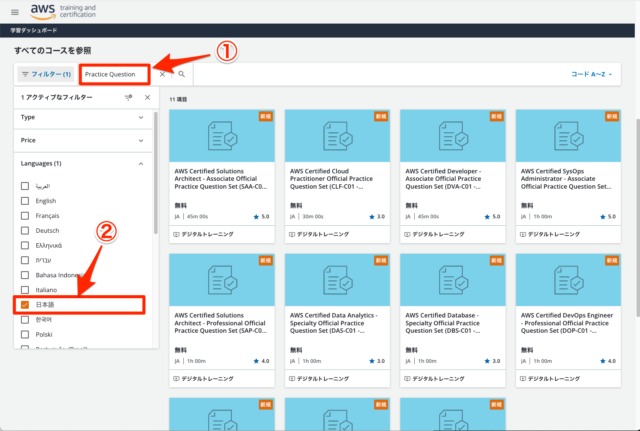Check the Polski language checkbox
This screenshot has height=431, width=640.
[x=25, y=334]
